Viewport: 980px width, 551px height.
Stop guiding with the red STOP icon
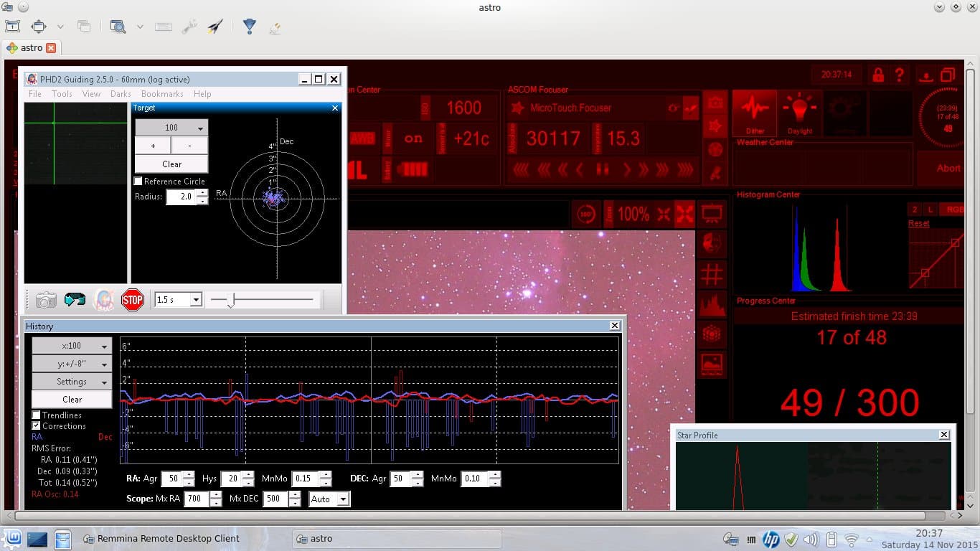(133, 300)
